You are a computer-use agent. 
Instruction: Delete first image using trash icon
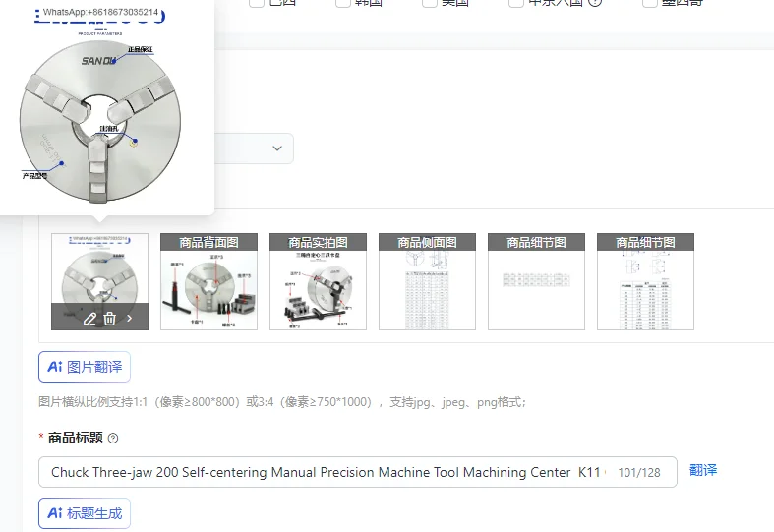(x=109, y=319)
